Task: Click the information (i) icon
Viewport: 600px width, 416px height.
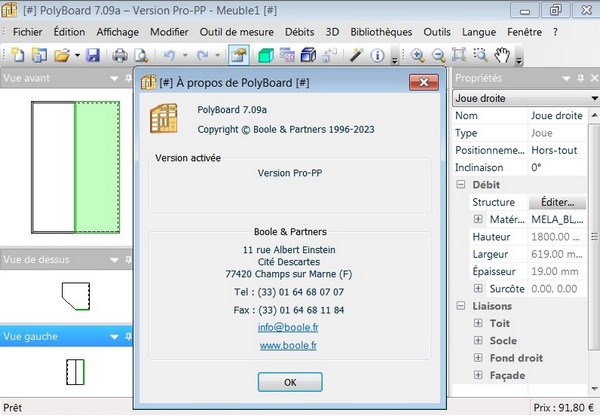Action: click(378, 55)
